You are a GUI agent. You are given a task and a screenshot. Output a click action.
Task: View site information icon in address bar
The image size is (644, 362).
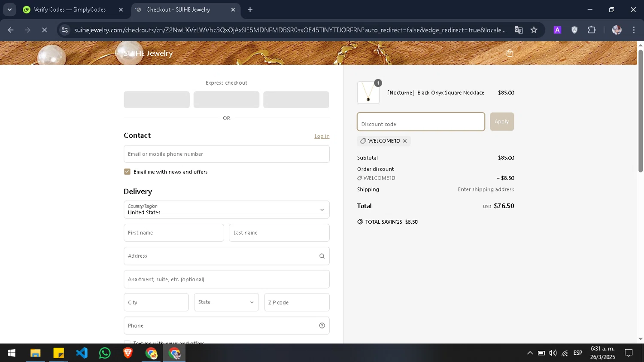[65, 30]
